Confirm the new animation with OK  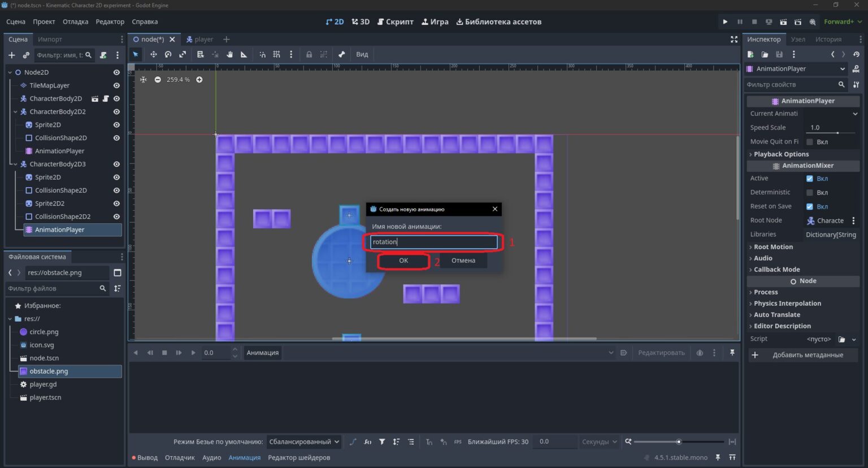tap(403, 261)
